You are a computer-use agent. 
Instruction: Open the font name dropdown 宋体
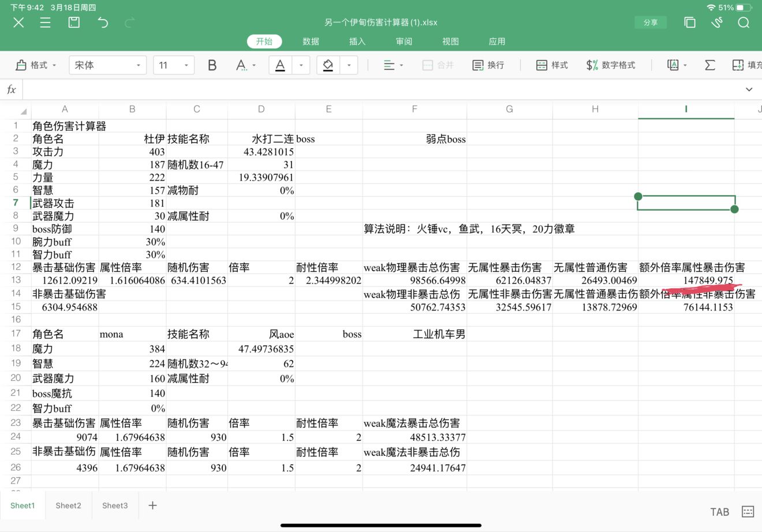click(x=107, y=65)
